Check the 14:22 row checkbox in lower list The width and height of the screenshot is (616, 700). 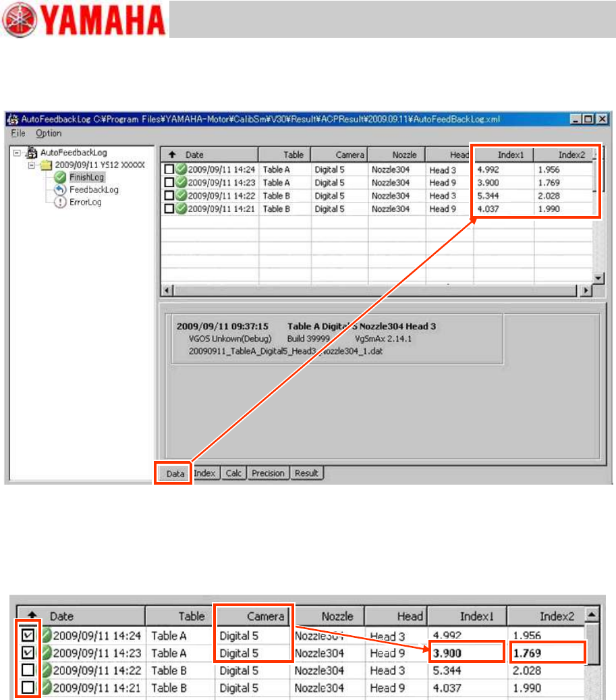click(x=28, y=670)
